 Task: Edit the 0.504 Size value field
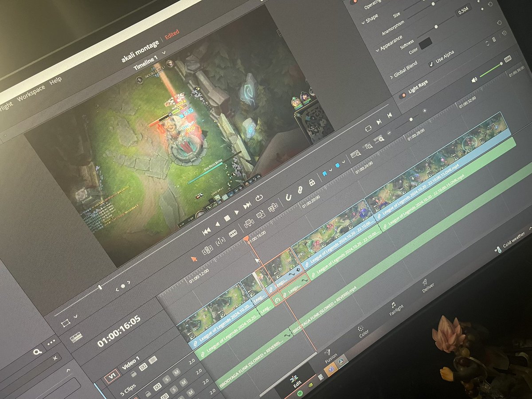tap(464, 11)
